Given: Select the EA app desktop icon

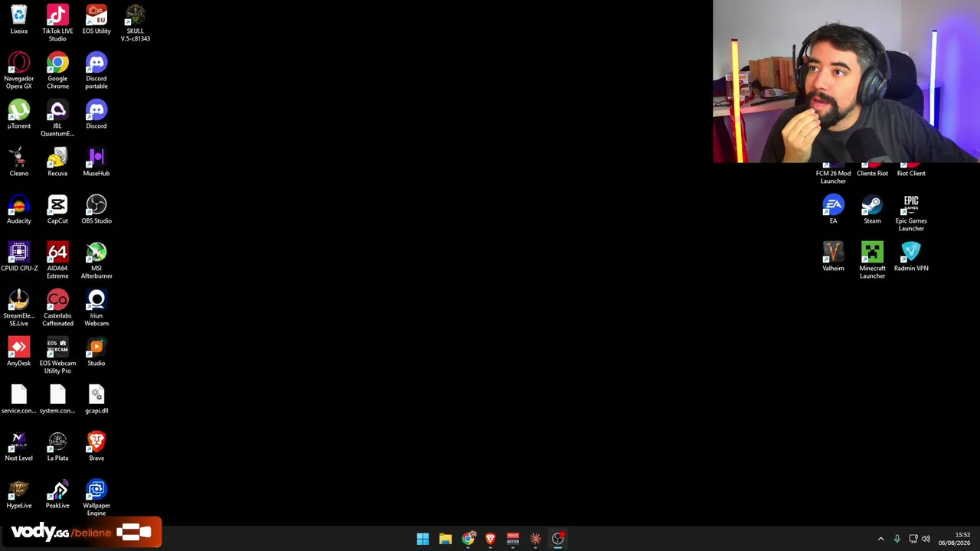Looking at the screenshot, I should (833, 205).
